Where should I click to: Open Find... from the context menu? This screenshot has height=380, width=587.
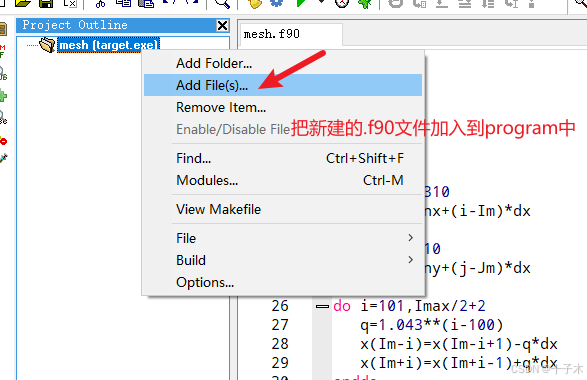pyautogui.click(x=283, y=158)
